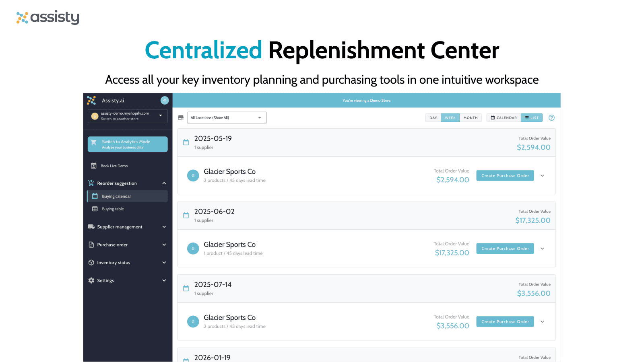The width and height of the screenshot is (644, 362).
Task: Select the WEEK tab
Action: pos(450,117)
